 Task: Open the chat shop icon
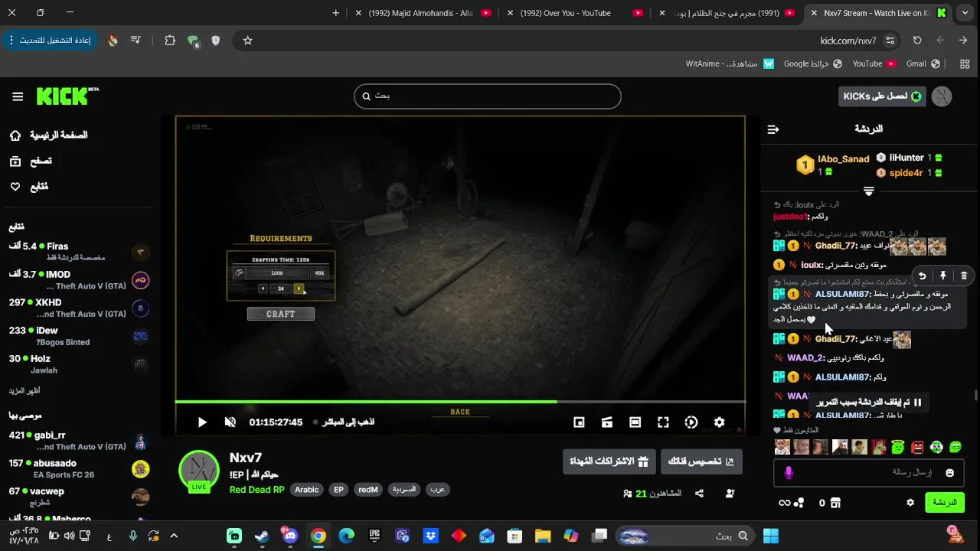coord(835,503)
